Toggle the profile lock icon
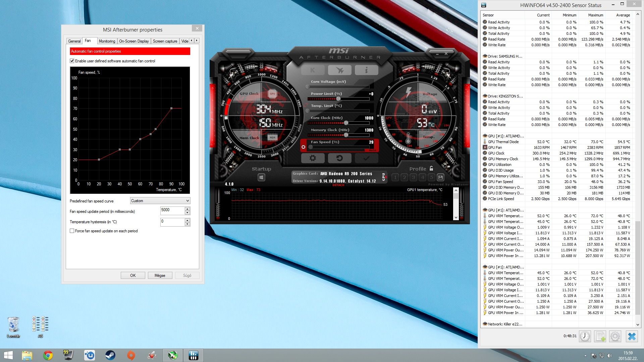 pyautogui.click(x=431, y=168)
